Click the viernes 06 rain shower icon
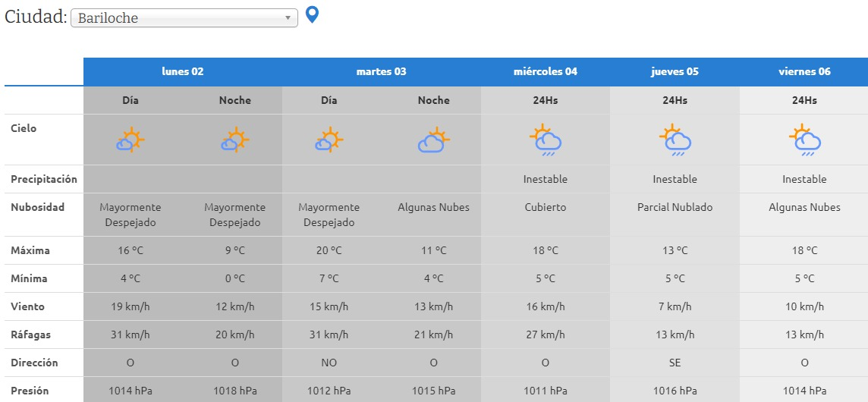Screen dimensions: 868x402 point(804,140)
